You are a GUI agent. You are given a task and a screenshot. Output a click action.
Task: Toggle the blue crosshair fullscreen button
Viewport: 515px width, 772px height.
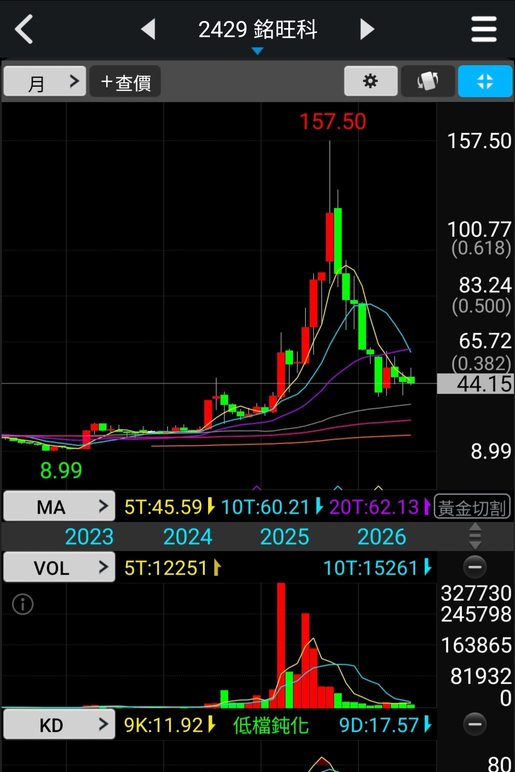485,81
